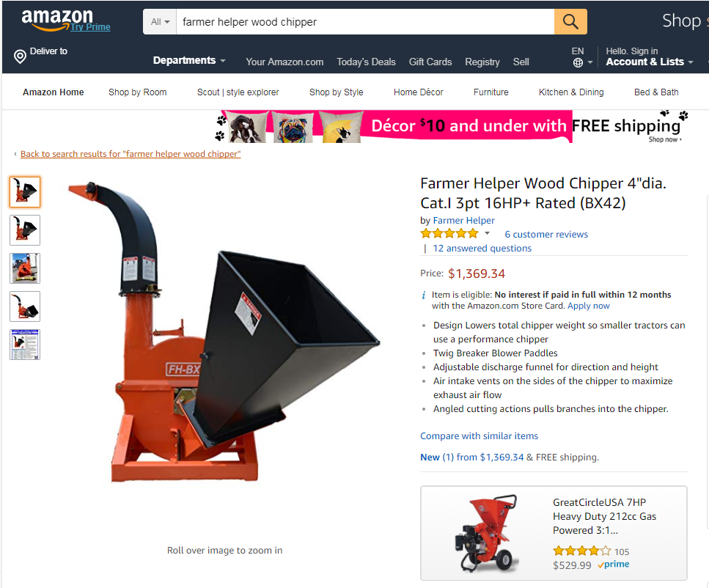Click the Deliver to location pin icon
The image size is (709, 588).
pyautogui.click(x=20, y=56)
